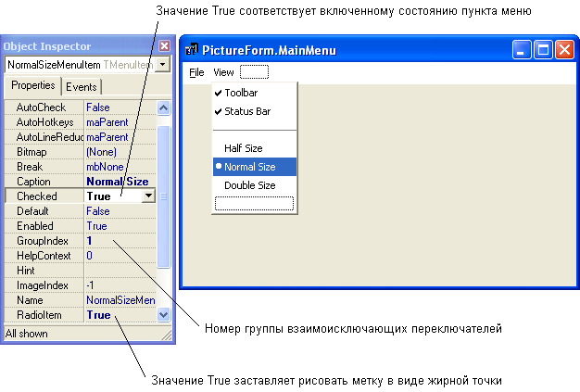
Task: Choose the Half Size menu item
Action: tap(243, 148)
